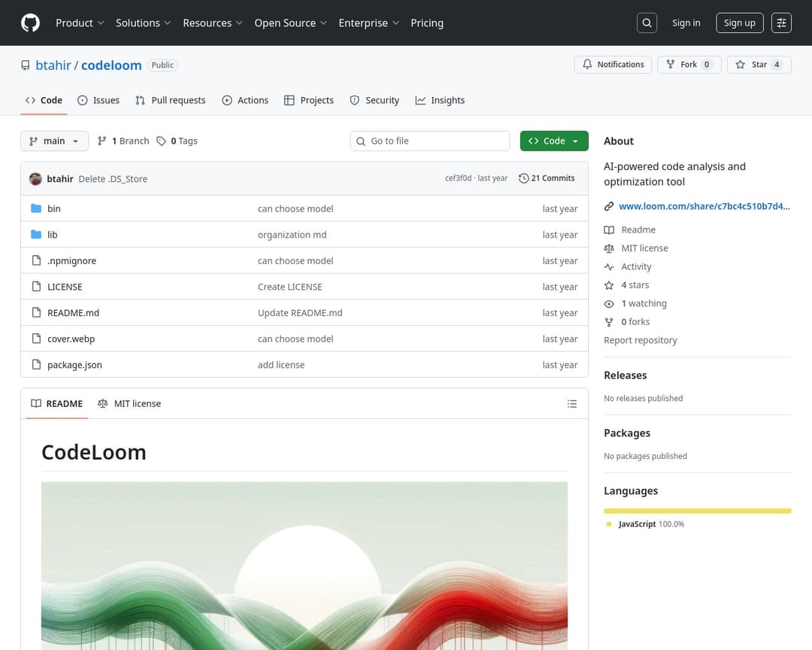Expand the Product navigation menu
This screenshot has width=812, height=650.
pos(80,23)
